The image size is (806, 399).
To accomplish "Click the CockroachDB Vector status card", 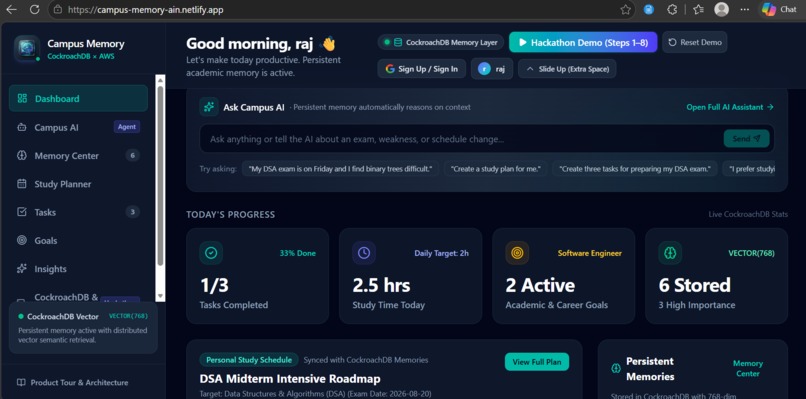I will point(83,328).
